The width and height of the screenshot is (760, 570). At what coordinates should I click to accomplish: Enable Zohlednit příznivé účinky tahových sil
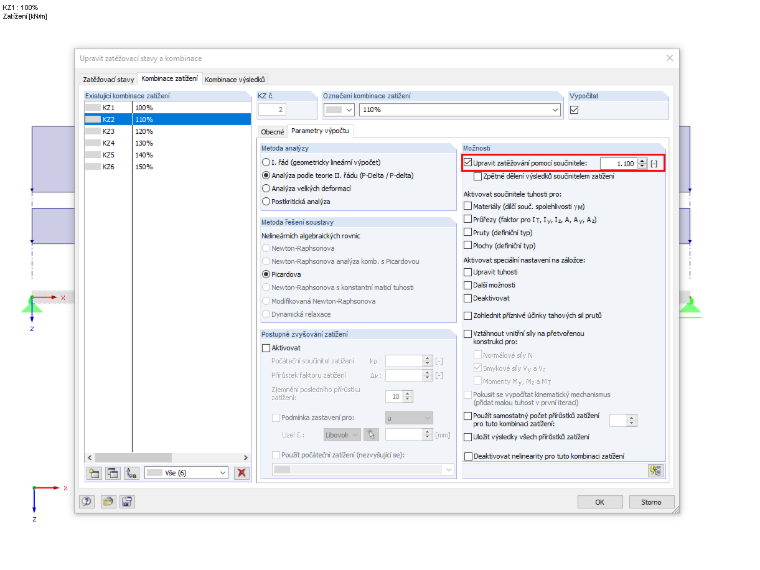[x=468, y=316]
